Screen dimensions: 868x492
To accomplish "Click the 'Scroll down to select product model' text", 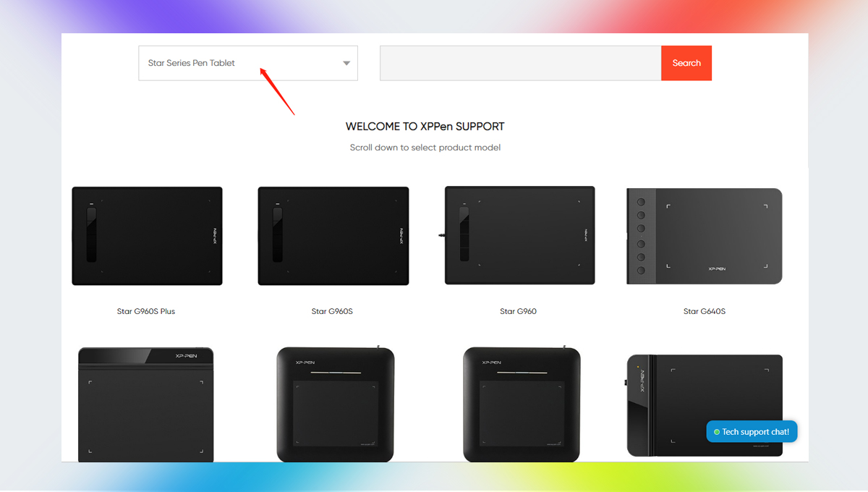I will (x=425, y=148).
